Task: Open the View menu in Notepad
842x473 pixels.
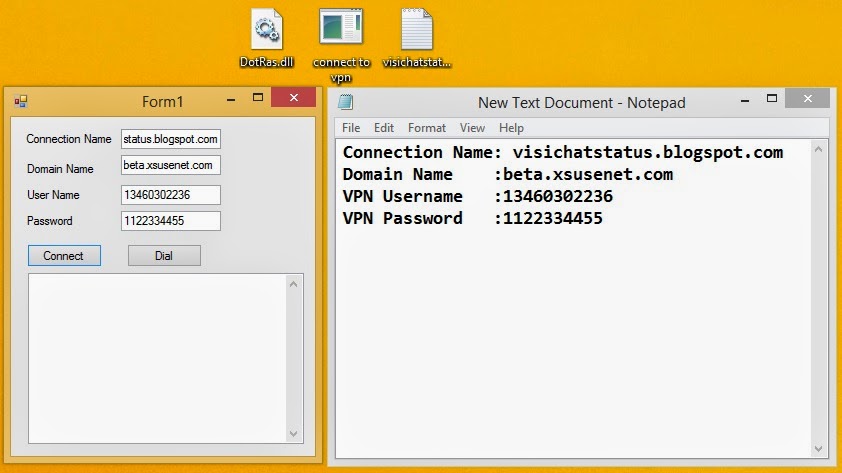Action: click(x=472, y=128)
